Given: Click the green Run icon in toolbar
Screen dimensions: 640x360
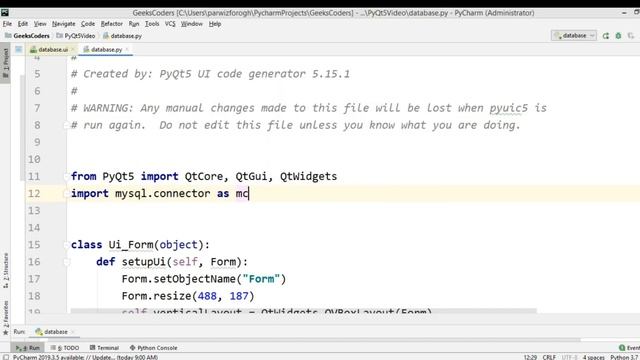Looking at the screenshot, I should coord(606,36).
